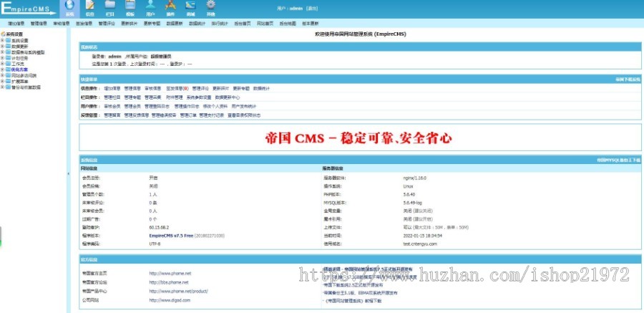The width and height of the screenshot is (644, 313).
Task: Click the folder icon beside 工作流
Action: pos(8,64)
